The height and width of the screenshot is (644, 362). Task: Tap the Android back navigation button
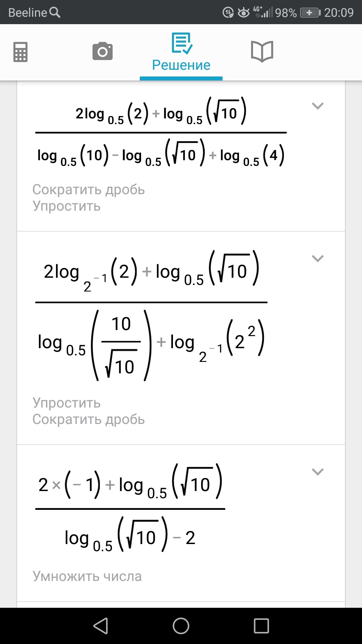pyautogui.click(x=101, y=626)
